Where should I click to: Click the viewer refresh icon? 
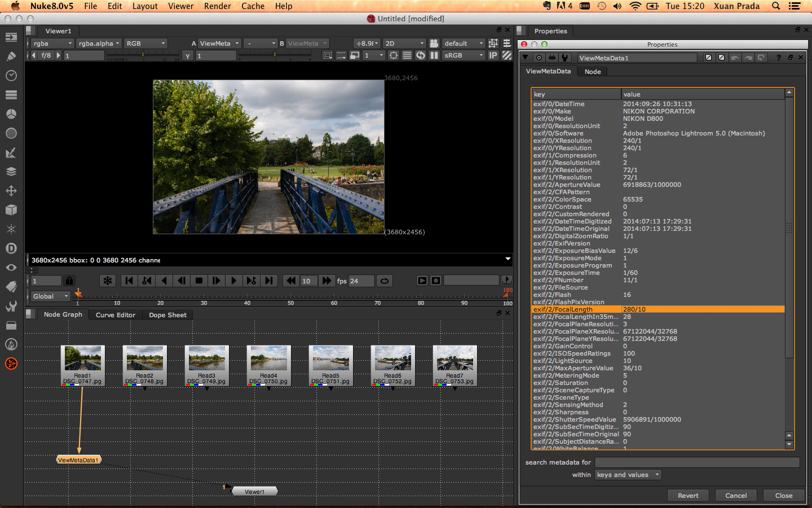click(x=421, y=55)
